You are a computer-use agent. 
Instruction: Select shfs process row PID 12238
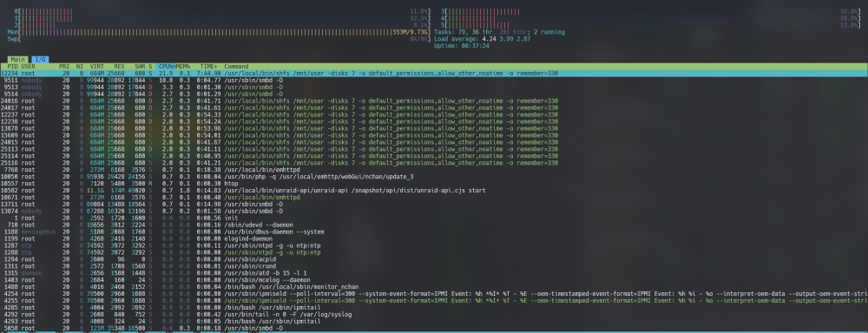pyautogui.click(x=434, y=121)
